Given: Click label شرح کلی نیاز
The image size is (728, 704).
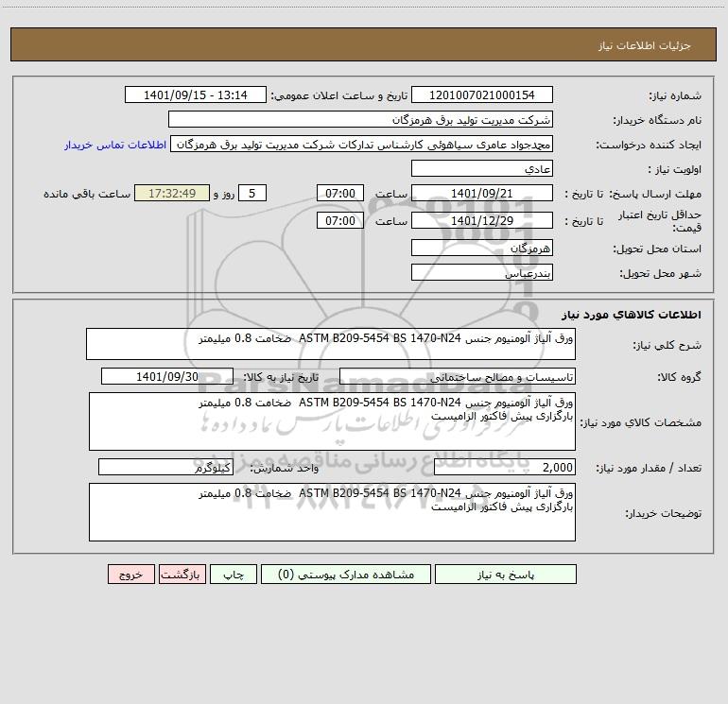Looking at the screenshot, I should pyautogui.click(x=667, y=345).
